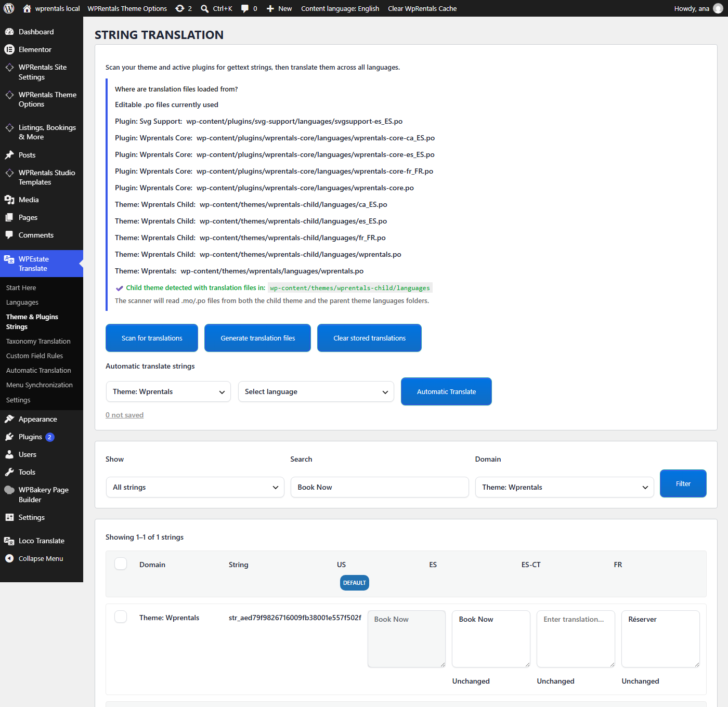The width and height of the screenshot is (728, 707).
Task: Open the updates icon showing 2
Action: coord(180,8)
